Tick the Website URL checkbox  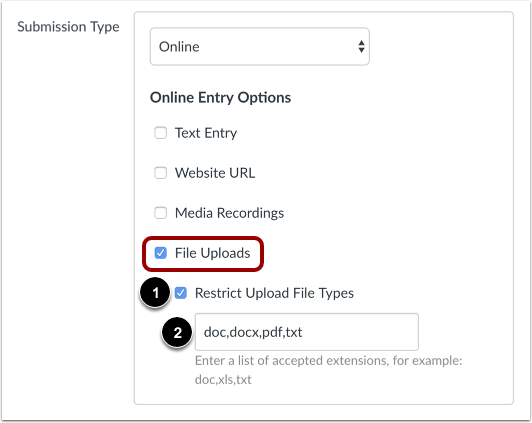(x=160, y=173)
